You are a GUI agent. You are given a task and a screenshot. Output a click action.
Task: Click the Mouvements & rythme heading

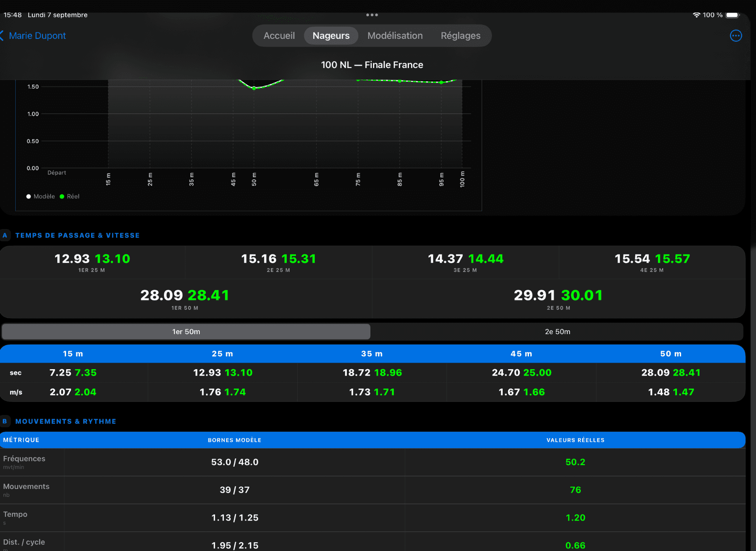pyautogui.click(x=66, y=421)
